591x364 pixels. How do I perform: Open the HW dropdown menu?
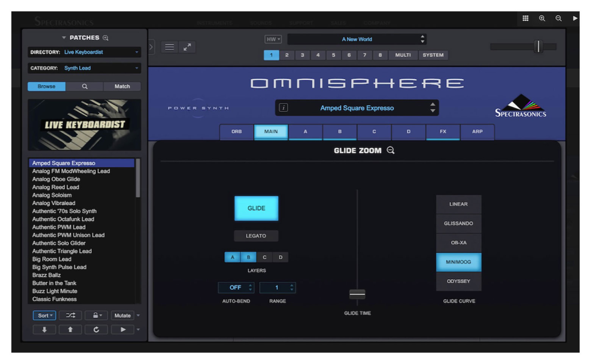[273, 39]
